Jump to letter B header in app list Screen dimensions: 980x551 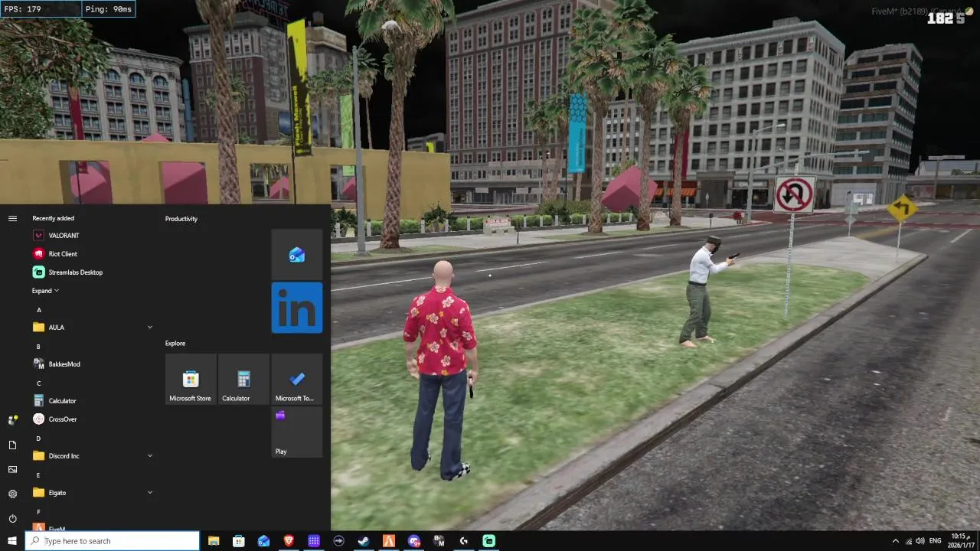pos(38,347)
